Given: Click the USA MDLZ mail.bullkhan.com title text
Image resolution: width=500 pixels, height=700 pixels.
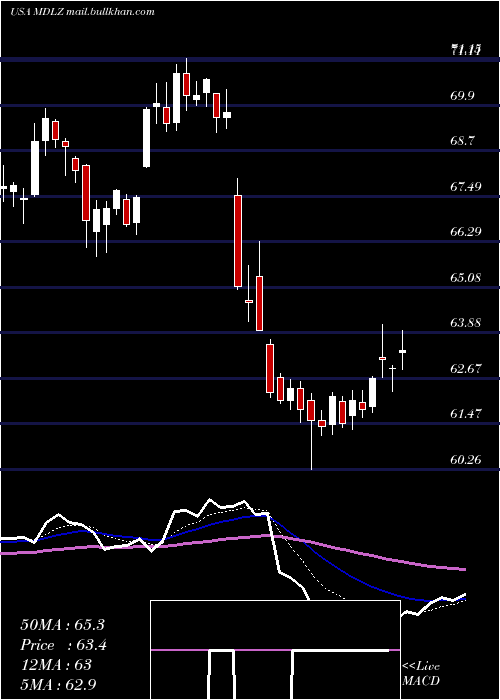Looking at the screenshot, I should 83,12.
